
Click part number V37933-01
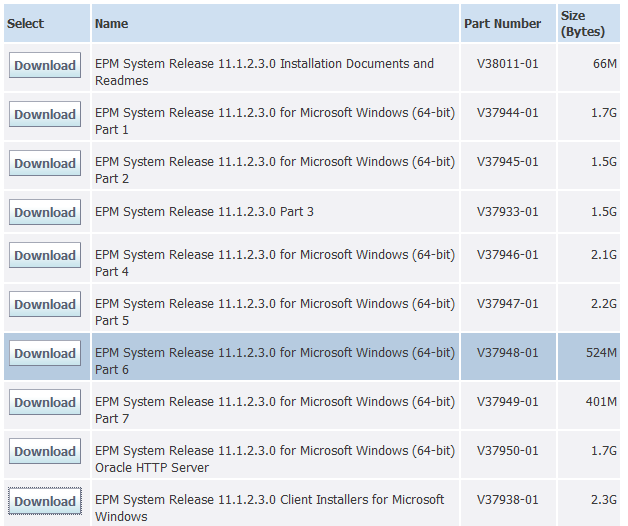507,211
